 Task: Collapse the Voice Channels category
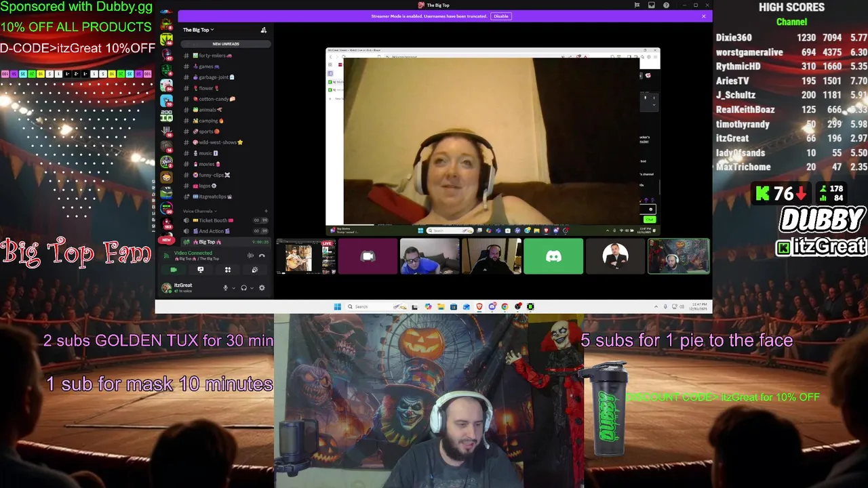[199, 211]
